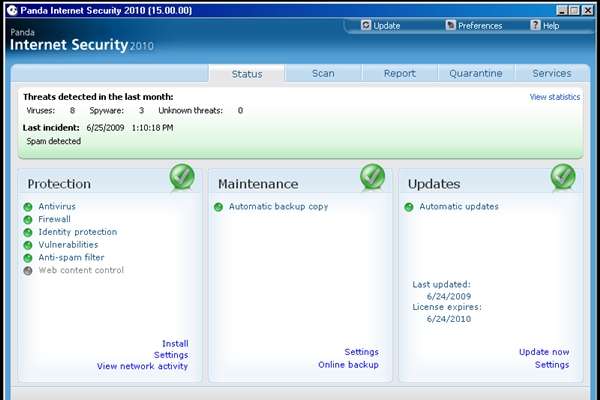Open the Scan tab
600x400 pixels.
pos(323,73)
